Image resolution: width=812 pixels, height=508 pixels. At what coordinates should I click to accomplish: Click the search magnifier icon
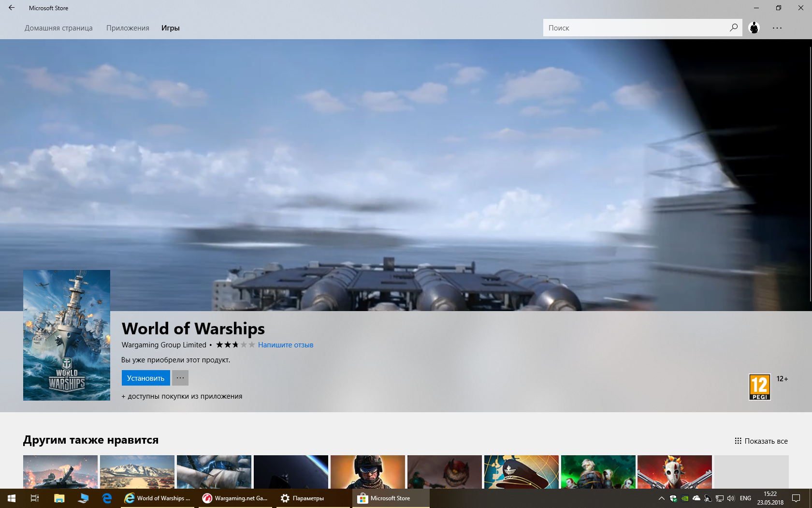click(734, 28)
